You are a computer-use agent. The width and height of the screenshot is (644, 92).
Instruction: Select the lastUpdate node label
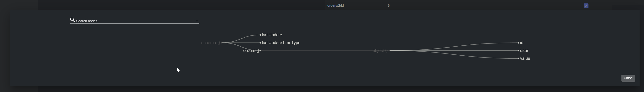tap(272, 35)
